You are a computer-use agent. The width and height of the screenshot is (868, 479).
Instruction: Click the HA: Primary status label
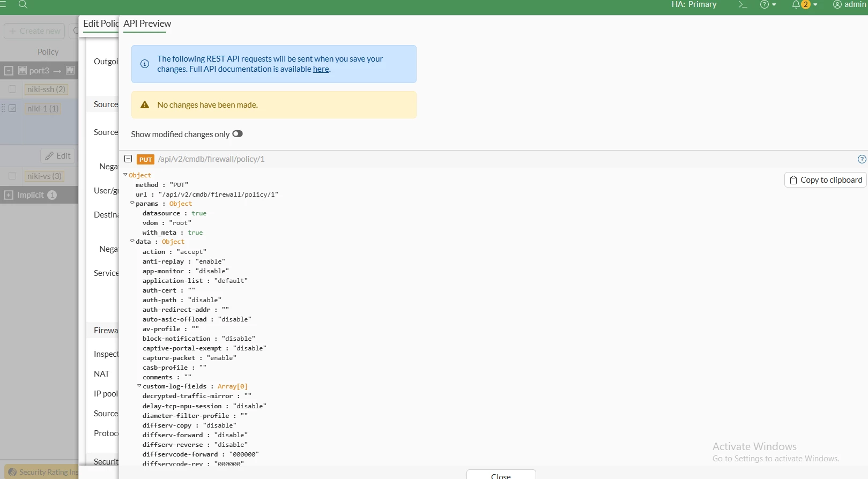694,4
